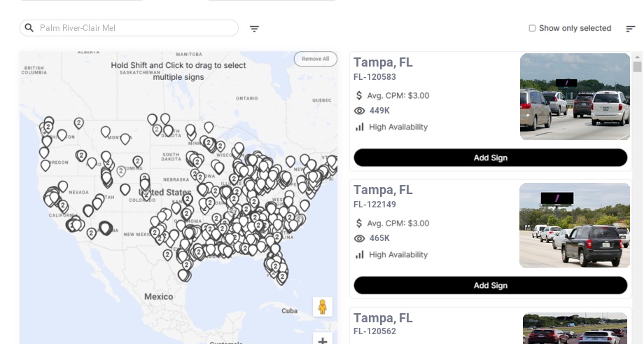This screenshot has width=644, height=344.
Task: Open the filter options icon
Action: pos(254,29)
